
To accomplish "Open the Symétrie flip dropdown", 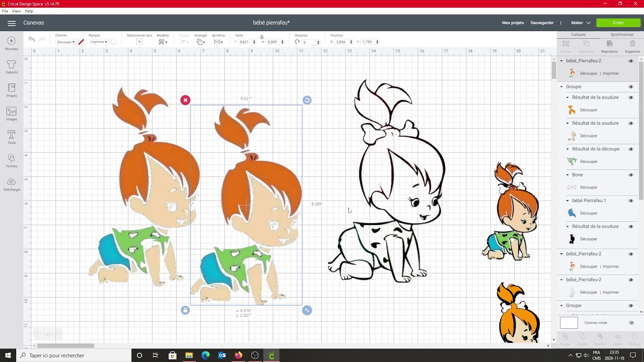I will [218, 42].
